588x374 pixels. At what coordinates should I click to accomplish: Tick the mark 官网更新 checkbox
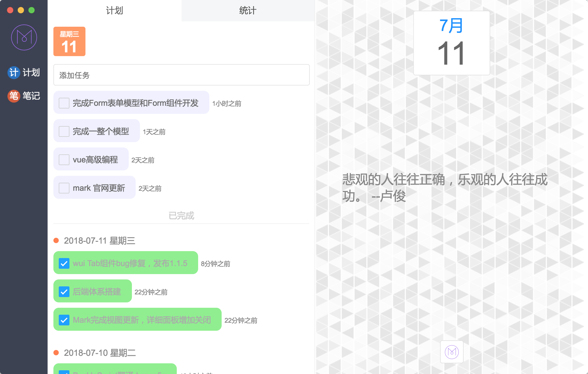[x=64, y=188]
